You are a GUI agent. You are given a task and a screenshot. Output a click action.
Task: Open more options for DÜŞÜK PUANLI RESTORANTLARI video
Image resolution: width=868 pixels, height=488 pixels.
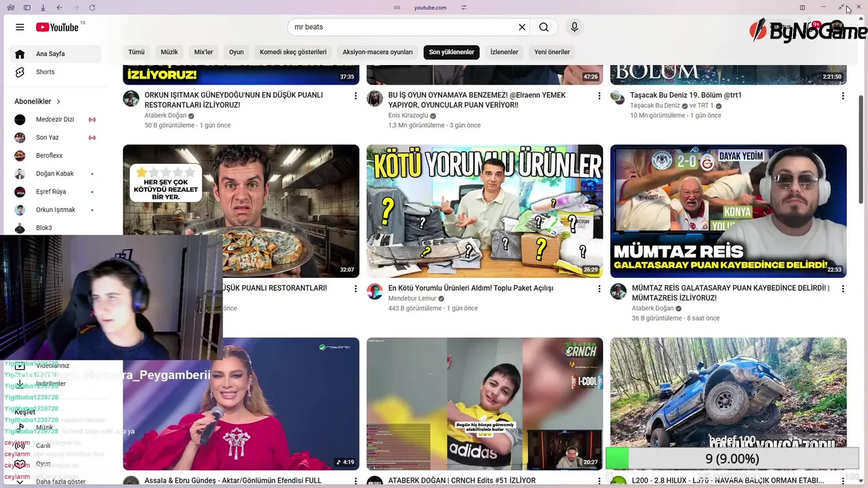click(355, 289)
